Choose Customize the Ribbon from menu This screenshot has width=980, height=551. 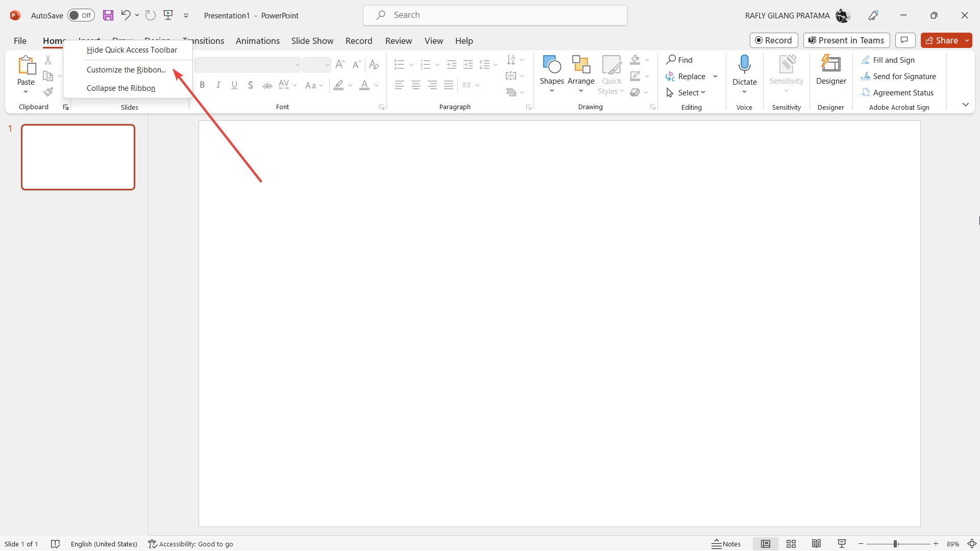(126, 70)
